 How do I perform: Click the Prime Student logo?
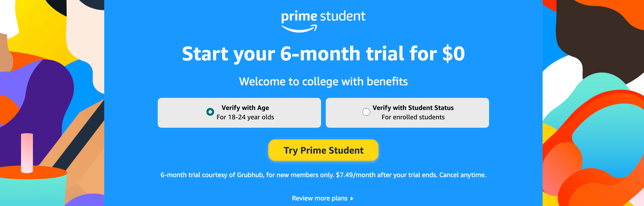pos(323,21)
